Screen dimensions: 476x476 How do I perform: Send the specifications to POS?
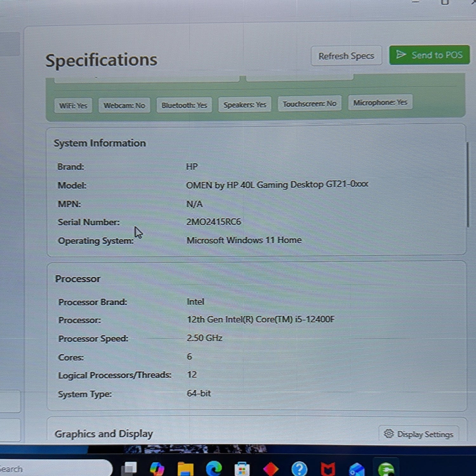click(429, 55)
